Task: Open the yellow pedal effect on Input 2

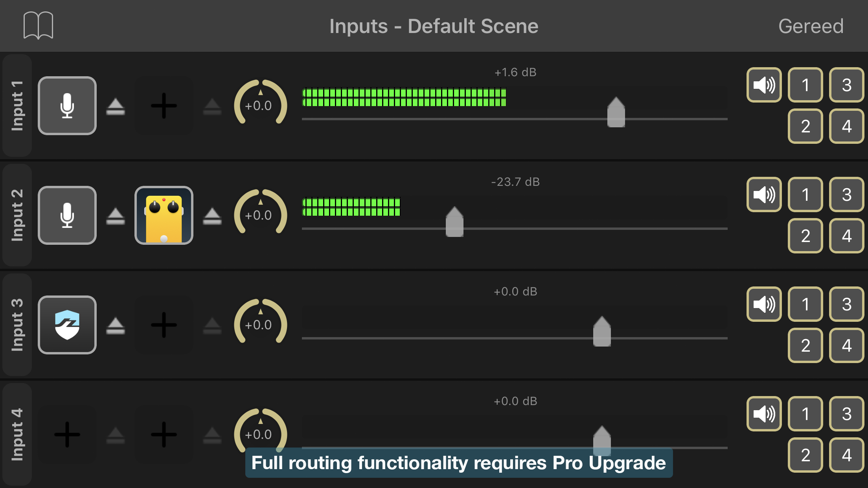Action: (164, 215)
